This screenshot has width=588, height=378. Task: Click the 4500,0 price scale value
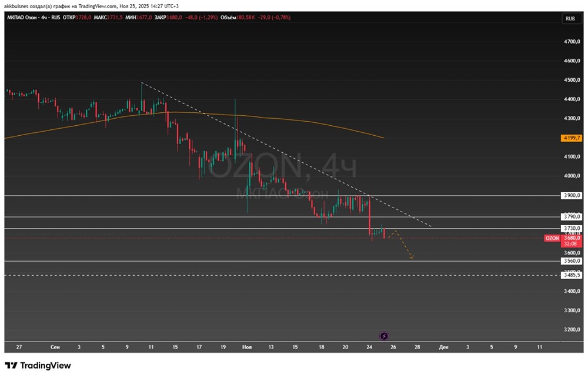(572, 80)
